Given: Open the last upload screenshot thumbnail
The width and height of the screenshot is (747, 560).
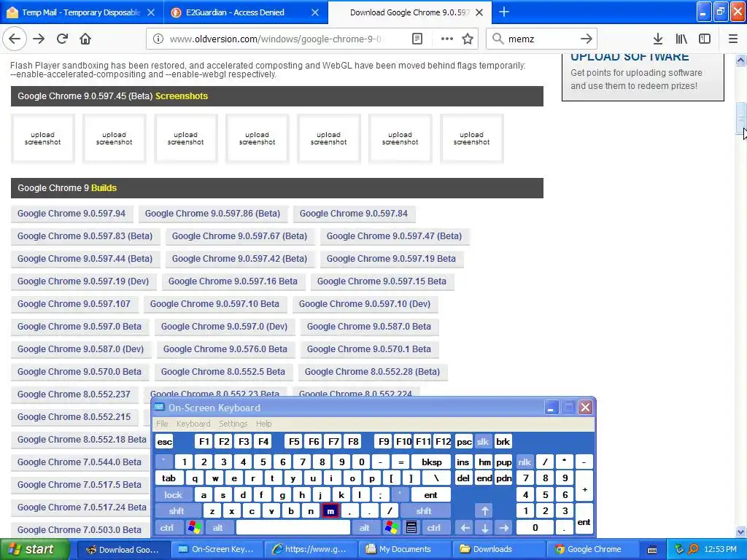Looking at the screenshot, I should [472, 139].
